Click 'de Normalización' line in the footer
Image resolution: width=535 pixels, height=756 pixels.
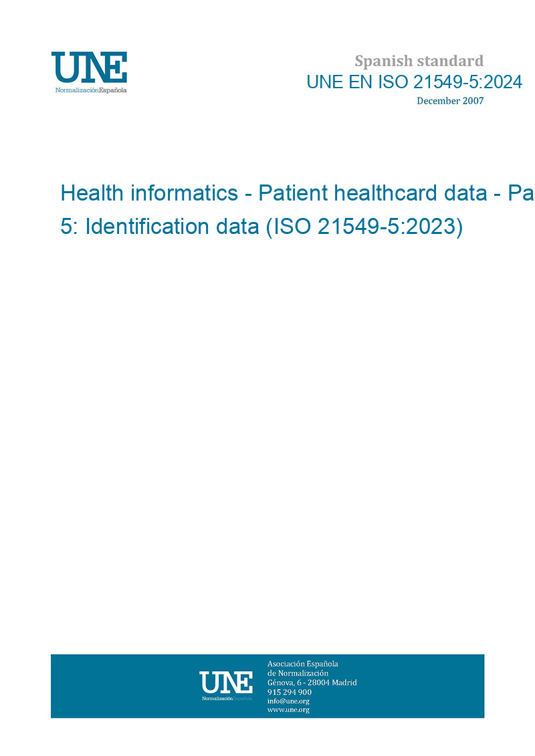pos(298,673)
